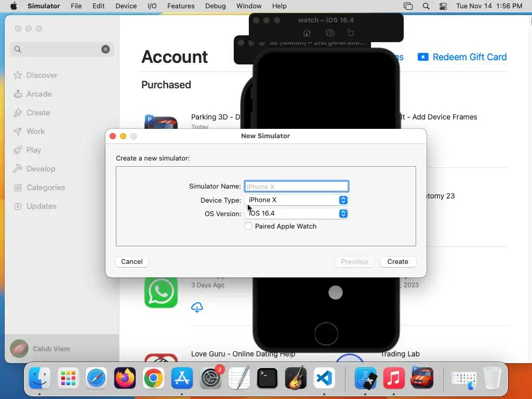Open Trash in the Dock

click(492, 378)
